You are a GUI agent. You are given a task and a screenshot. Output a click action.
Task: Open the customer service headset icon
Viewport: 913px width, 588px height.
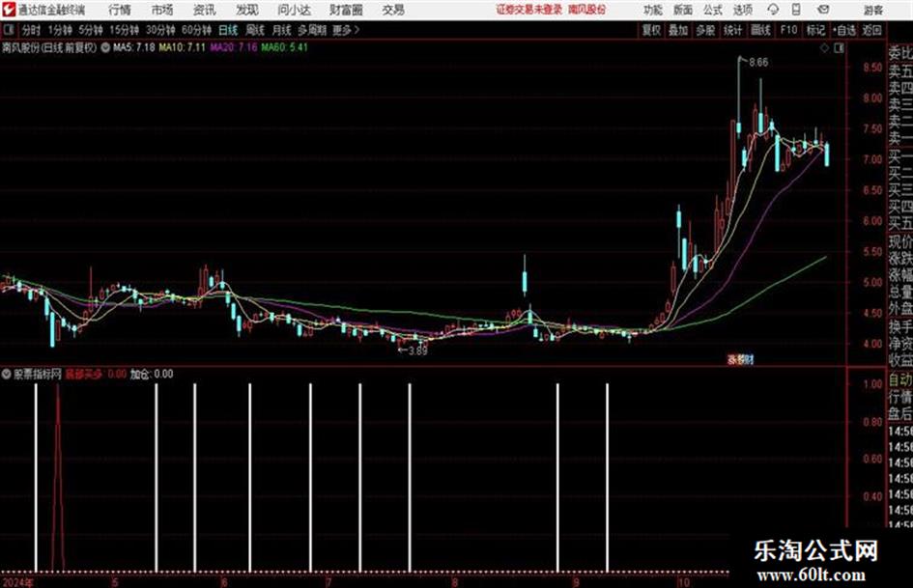point(773,10)
